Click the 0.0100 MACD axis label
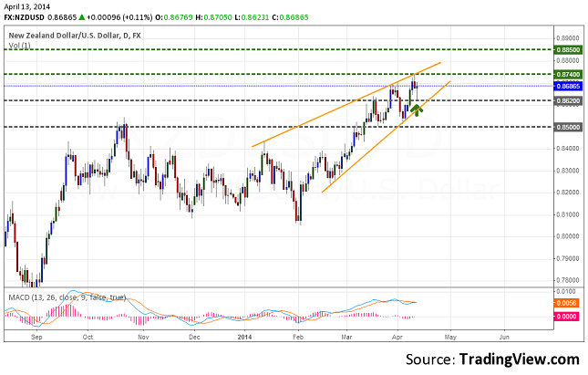The width and height of the screenshot is (588, 375). pyautogui.click(x=566, y=292)
